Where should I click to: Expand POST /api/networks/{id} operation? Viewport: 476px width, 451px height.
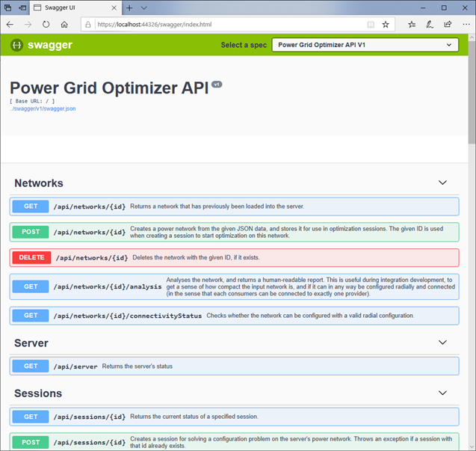coord(234,232)
